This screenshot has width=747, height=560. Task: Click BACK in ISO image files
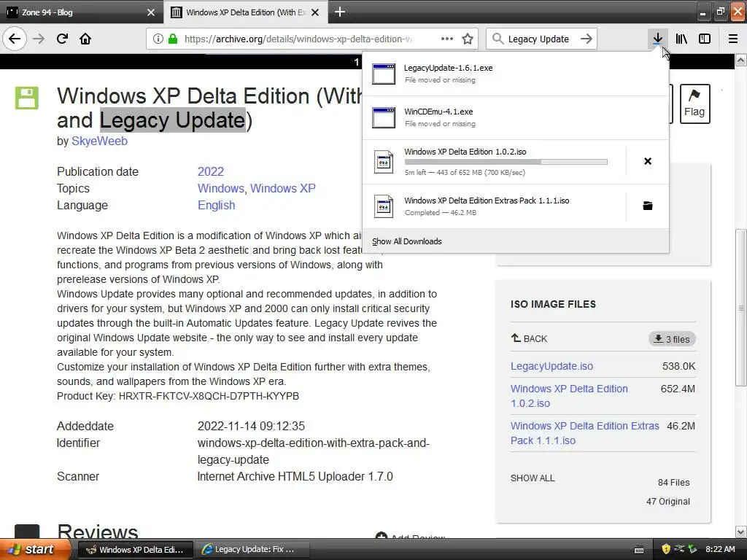coord(530,338)
